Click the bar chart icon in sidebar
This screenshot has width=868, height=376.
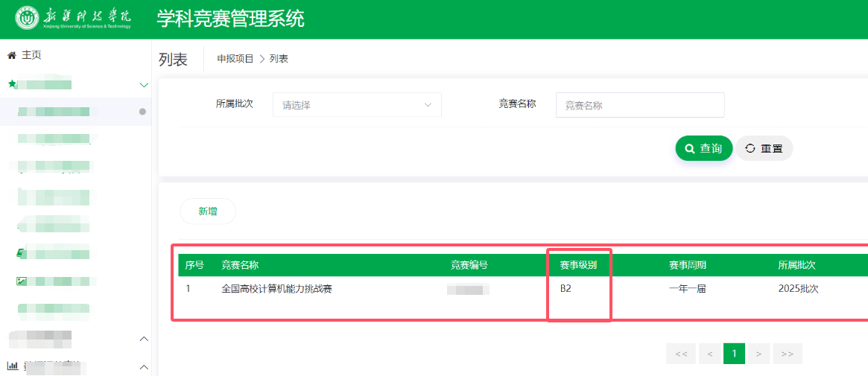(x=12, y=366)
